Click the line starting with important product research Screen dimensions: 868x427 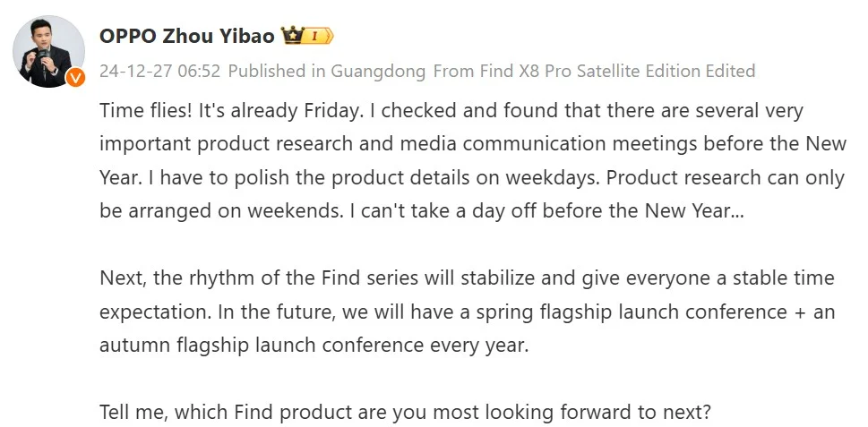tap(473, 144)
